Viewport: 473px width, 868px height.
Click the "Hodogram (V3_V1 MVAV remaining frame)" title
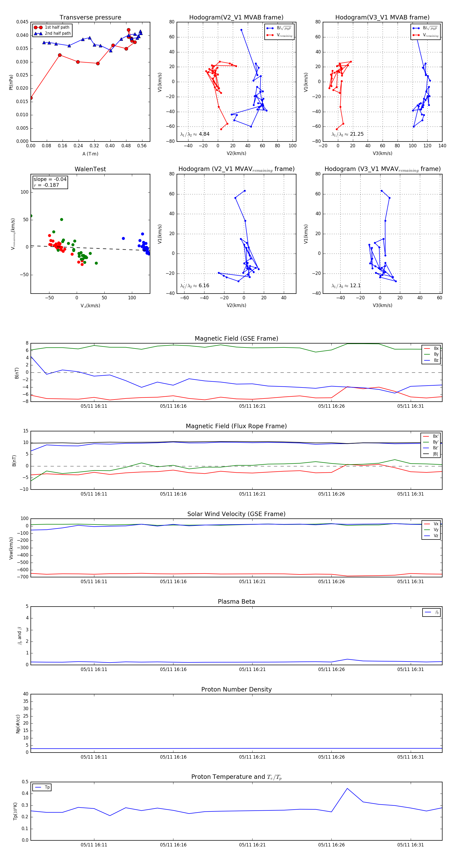382,169
